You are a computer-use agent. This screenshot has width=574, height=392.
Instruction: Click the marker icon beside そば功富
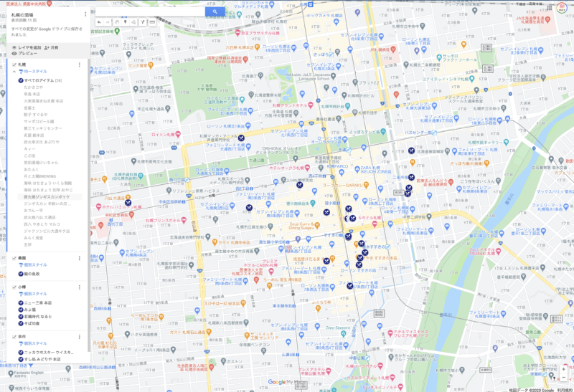pyautogui.click(x=21, y=323)
